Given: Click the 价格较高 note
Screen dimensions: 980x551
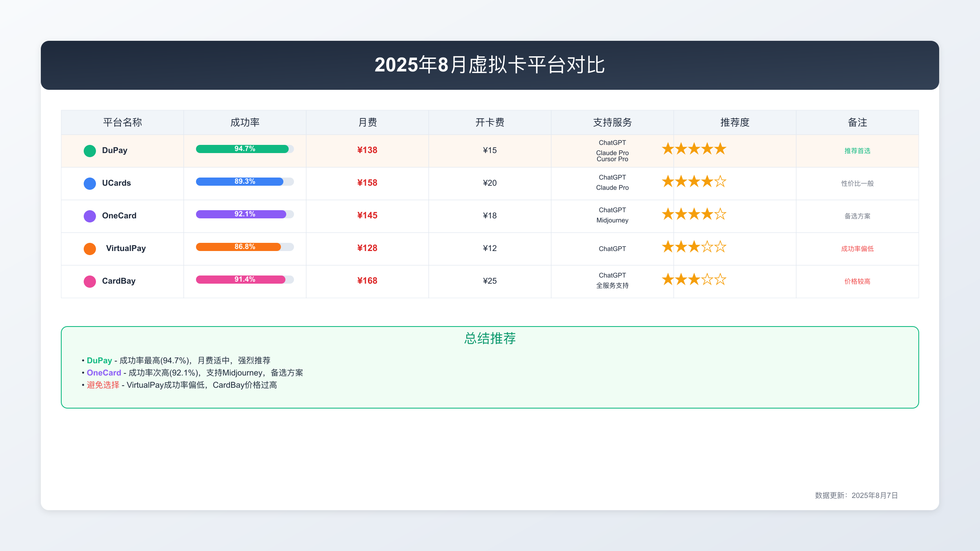Looking at the screenshot, I should (x=857, y=282).
